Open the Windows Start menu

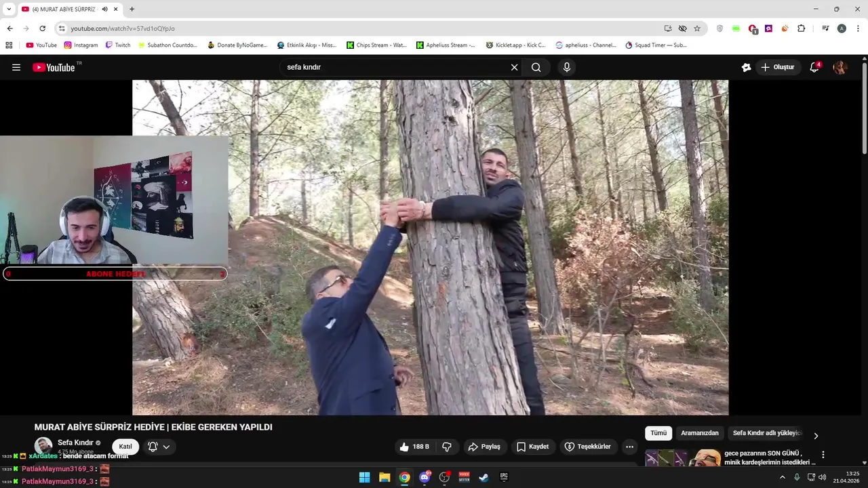pyautogui.click(x=364, y=477)
